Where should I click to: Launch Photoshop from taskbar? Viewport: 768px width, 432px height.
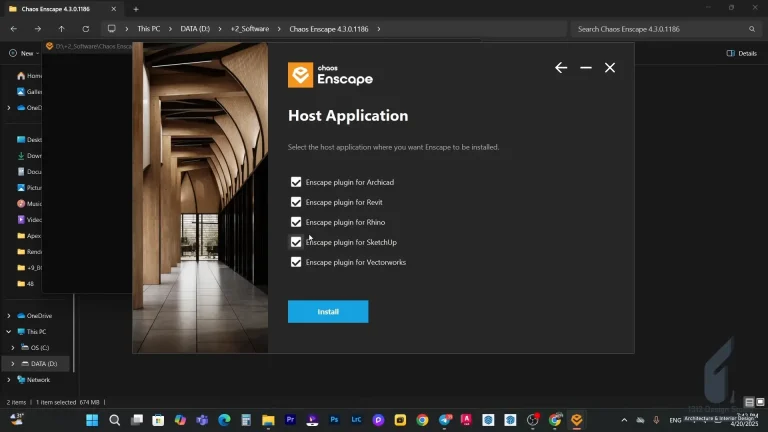tap(334, 420)
